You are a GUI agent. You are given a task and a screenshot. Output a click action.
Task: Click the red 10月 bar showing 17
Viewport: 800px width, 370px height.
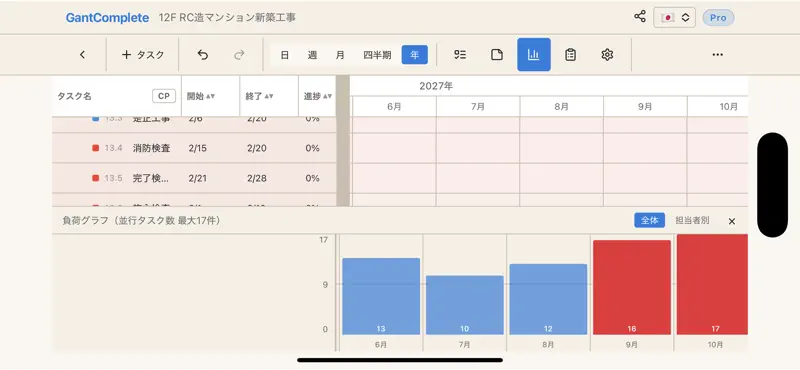[712, 285]
